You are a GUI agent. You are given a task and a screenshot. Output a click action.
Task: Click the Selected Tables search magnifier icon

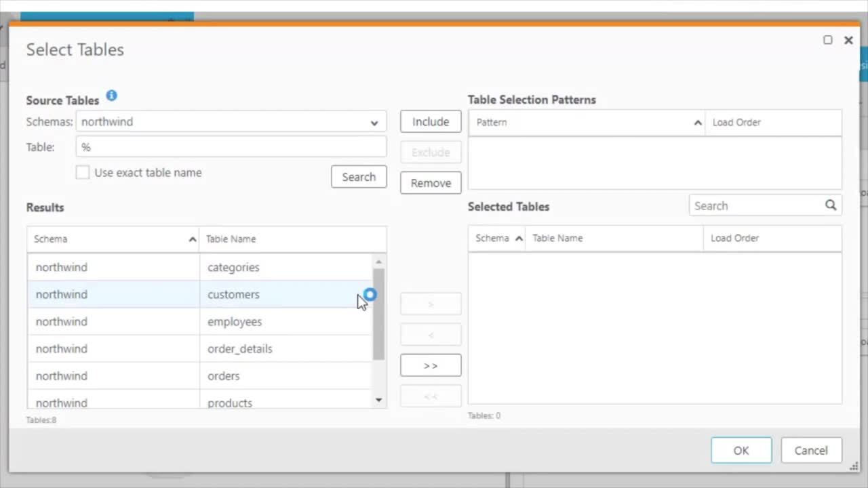point(831,205)
